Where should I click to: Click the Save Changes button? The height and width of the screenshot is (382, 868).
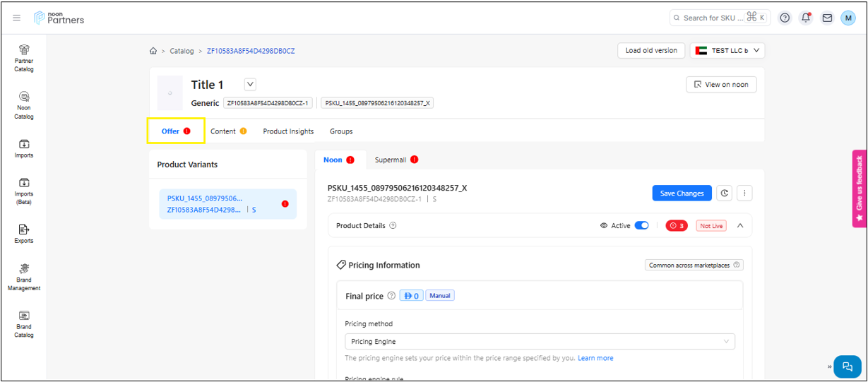pyautogui.click(x=681, y=193)
